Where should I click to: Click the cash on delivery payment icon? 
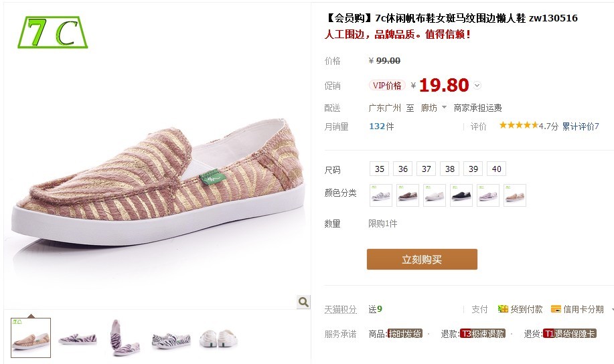coord(503,309)
